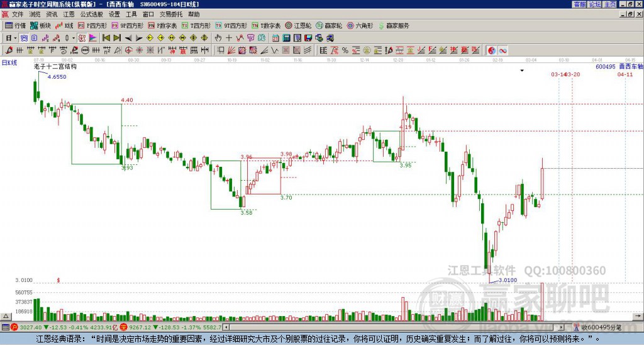Open the 帮助 menu

point(194,14)
